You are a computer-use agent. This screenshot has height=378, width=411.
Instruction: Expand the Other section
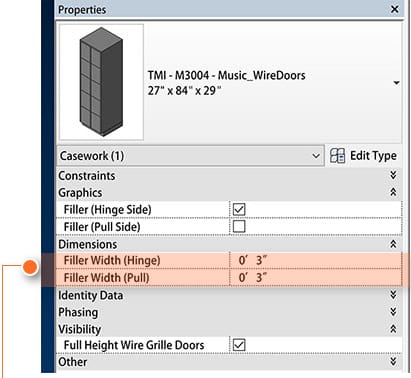tap(393, 361)
